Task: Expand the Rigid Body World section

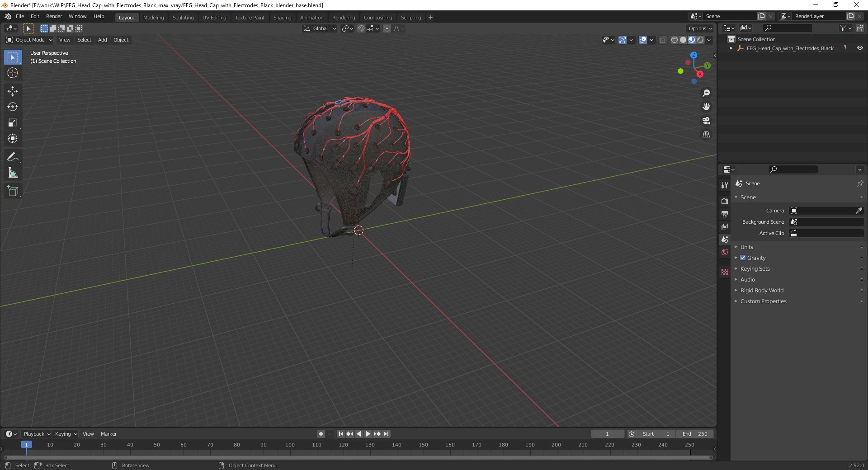Action: click(x=761, y=290)
